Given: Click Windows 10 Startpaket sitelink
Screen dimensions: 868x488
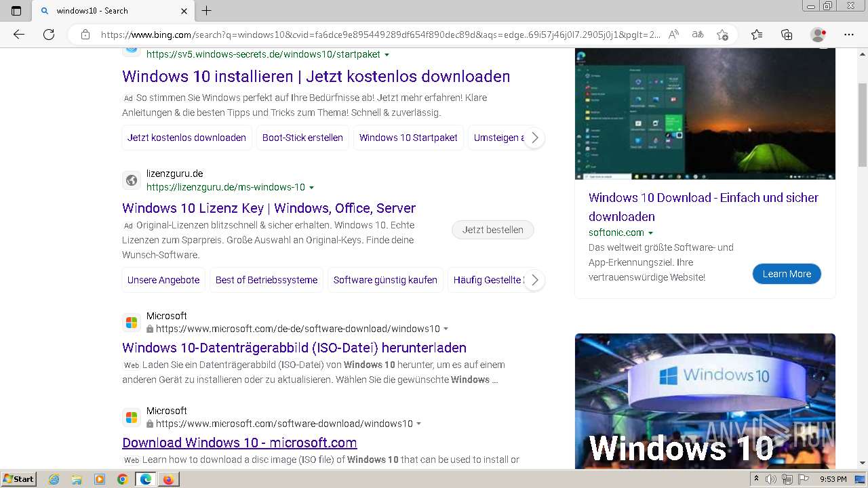Looking at the screenshot, I should (x=408, y=138).
